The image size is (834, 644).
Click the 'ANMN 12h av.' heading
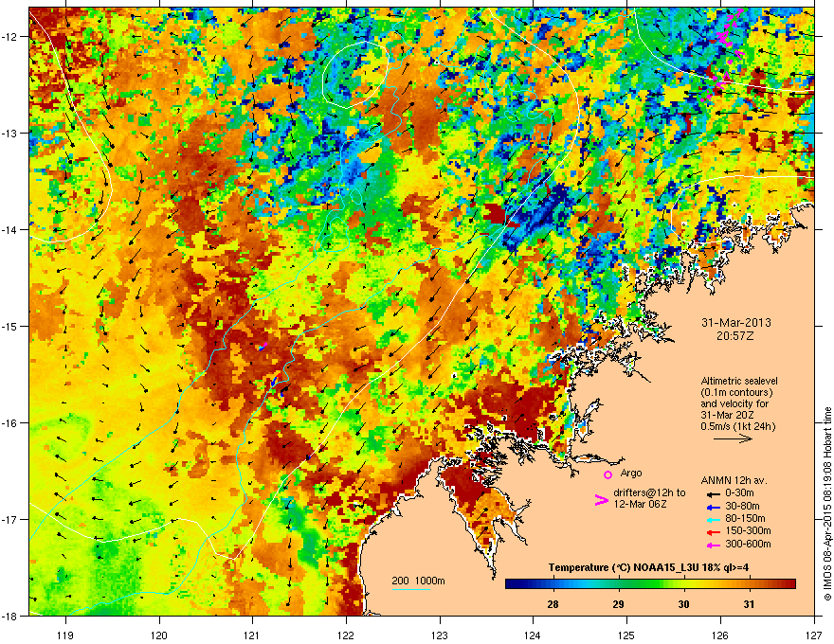coord(734,480)
